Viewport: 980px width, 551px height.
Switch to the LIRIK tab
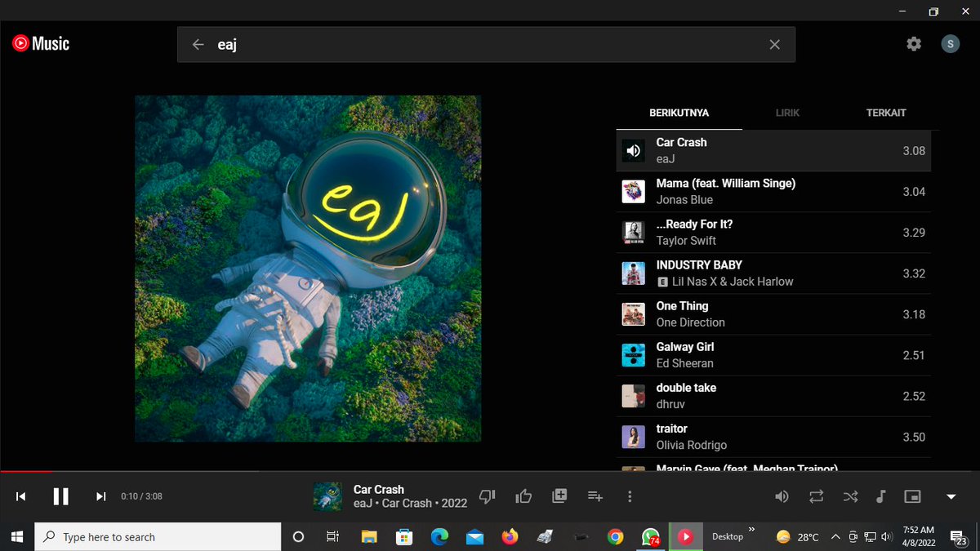coord(787,113)
